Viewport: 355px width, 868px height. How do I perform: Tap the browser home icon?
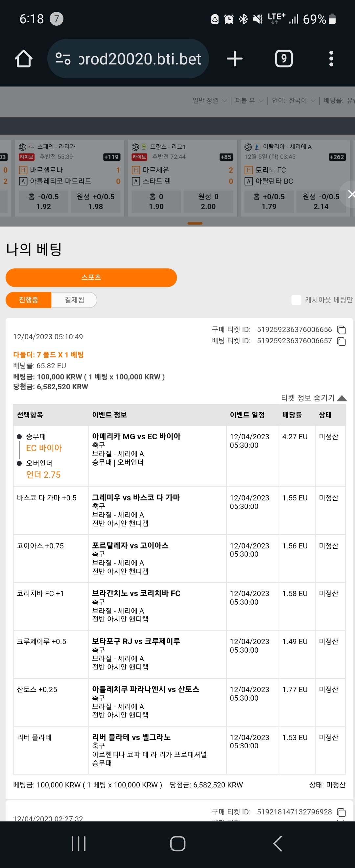coord(24,59)
